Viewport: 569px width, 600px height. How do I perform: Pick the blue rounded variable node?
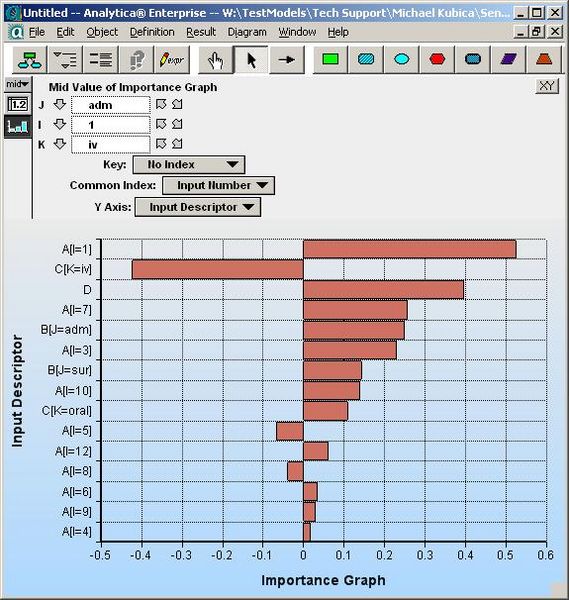click(x=366, y=59)
